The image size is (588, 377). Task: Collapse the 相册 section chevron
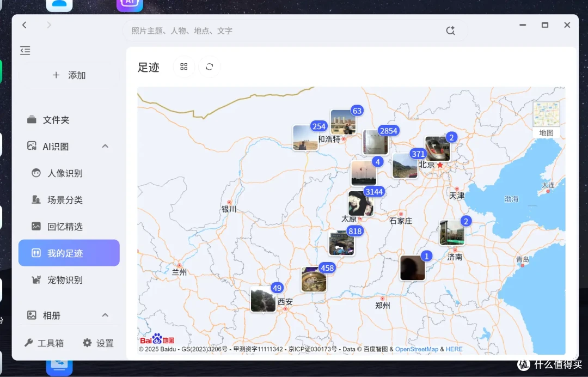click(x=106, y=315)
